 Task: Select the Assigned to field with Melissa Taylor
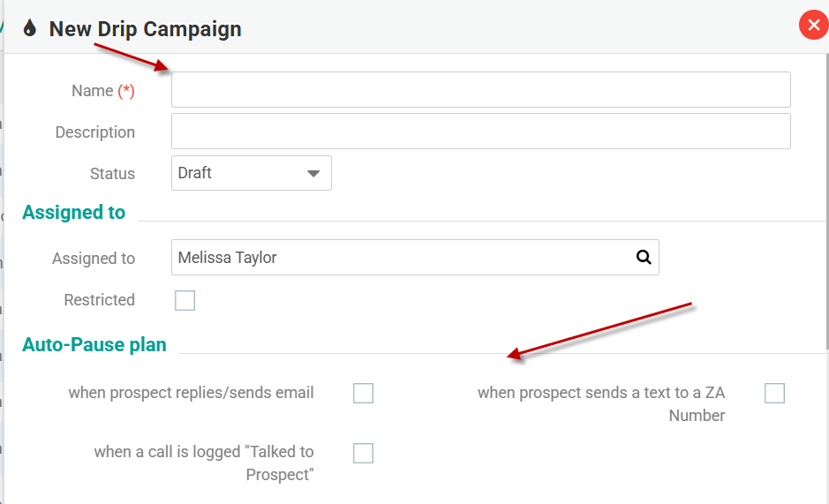click(402, 258)
